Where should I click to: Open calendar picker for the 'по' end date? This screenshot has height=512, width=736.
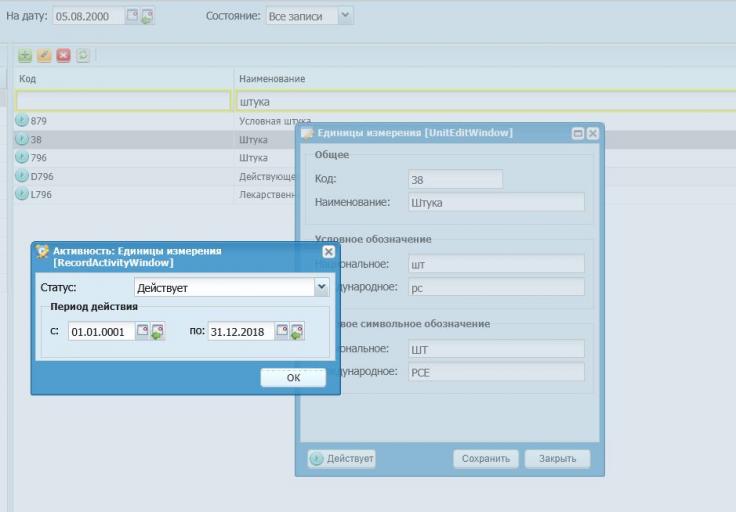(x=282, y=331)
